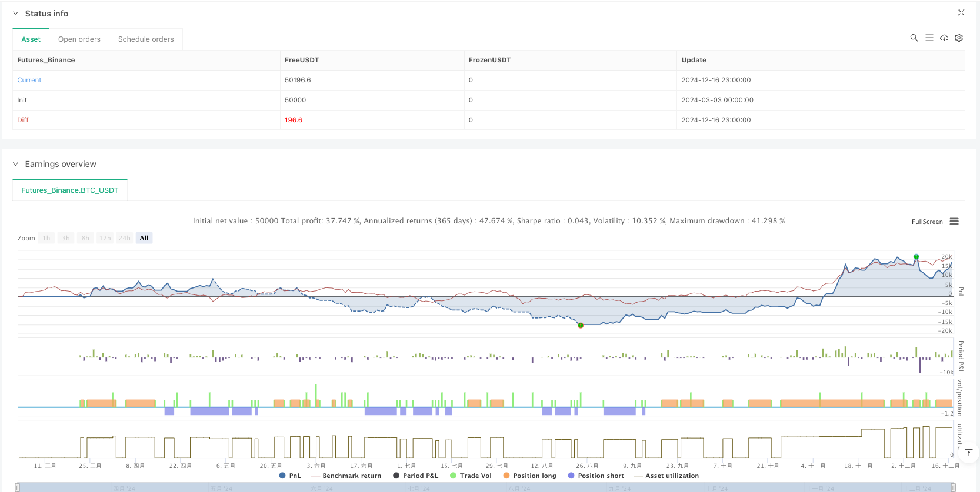Set chart zoom to 3h

66,238
